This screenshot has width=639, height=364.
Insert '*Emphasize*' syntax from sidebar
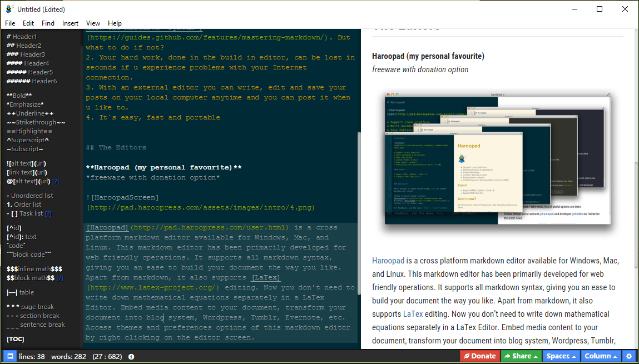pos(25,104)
